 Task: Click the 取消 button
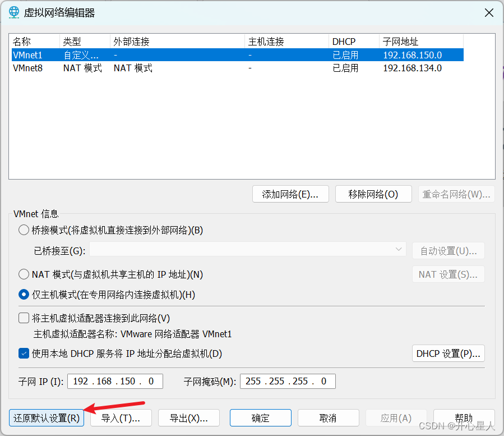click(329, 418)
